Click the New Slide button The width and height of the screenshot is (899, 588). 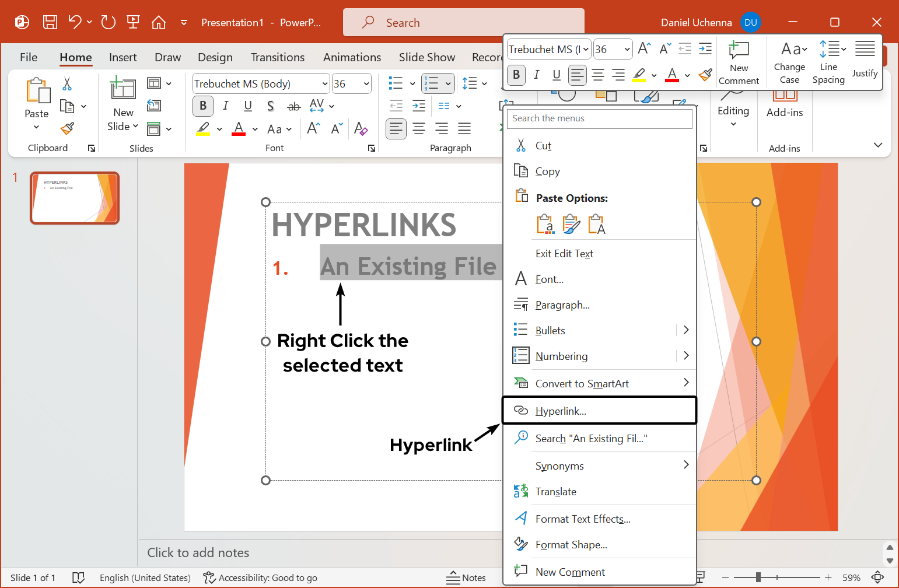click(122, 105)
